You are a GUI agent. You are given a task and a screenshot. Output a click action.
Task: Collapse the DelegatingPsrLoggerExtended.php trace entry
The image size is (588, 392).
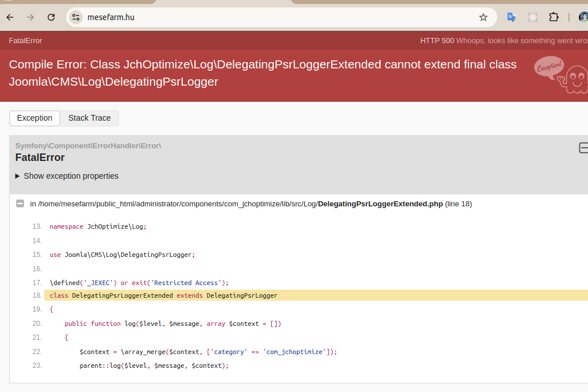click(20, 203)
